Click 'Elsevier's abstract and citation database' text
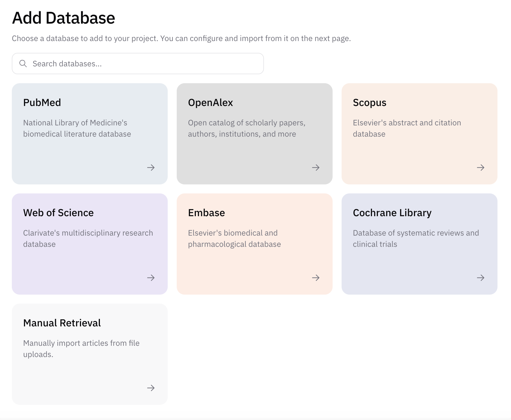Image resolution: width=511 pixels, height=420 pixels. coord(407,128)
